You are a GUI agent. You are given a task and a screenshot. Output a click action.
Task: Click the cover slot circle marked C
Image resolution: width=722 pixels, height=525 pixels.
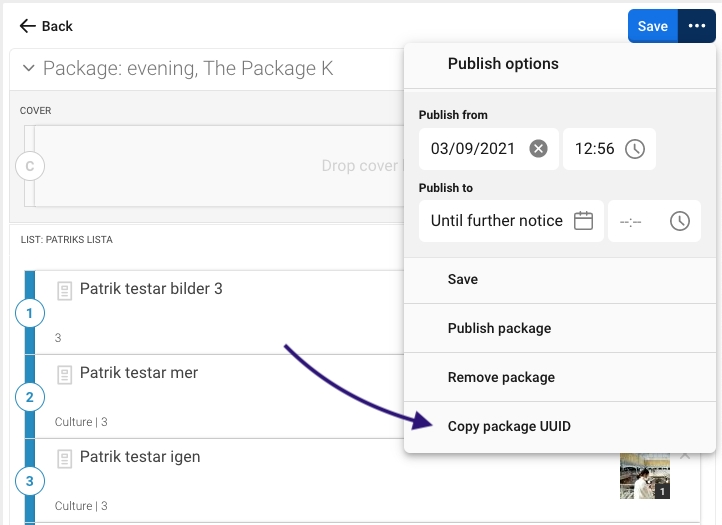(x=29, y=166)
